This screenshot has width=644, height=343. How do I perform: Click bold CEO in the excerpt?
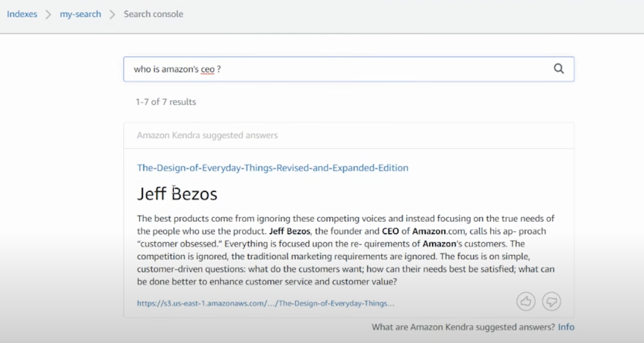pos(390,231)
